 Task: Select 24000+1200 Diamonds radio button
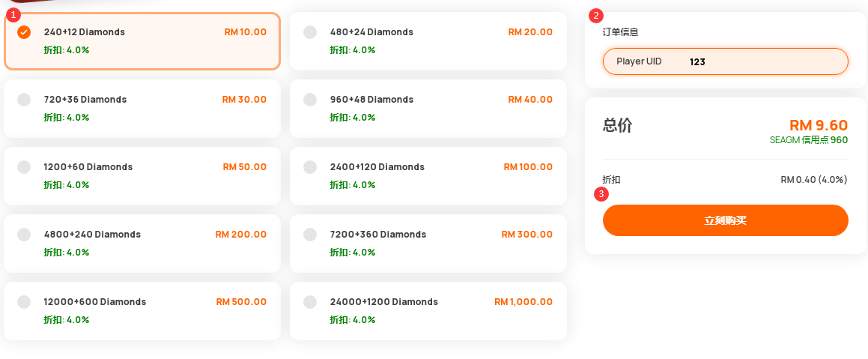coord(310,303)
